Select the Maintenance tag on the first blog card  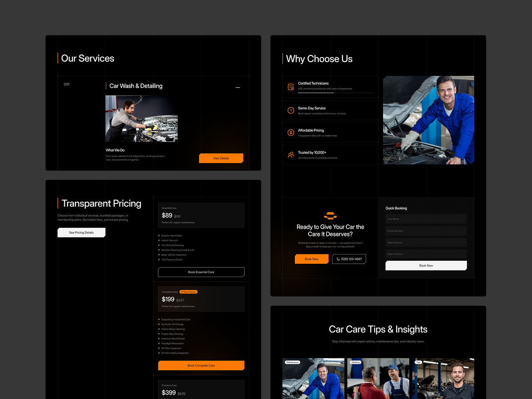(292, 362)
